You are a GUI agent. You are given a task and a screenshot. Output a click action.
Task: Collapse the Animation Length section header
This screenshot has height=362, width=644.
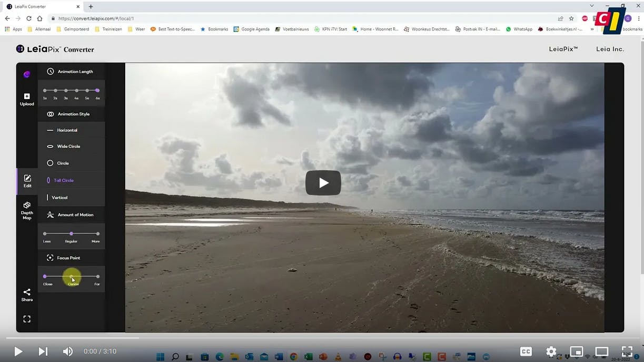point(71,72)
